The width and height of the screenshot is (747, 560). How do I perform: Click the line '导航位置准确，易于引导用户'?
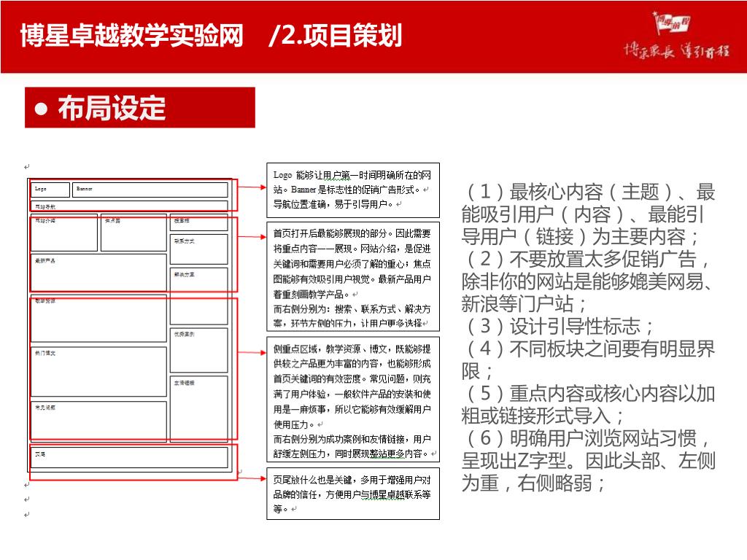334,204
